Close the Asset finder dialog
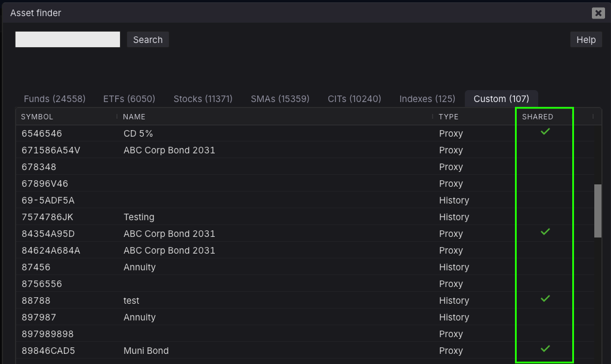The width and height of the screenshot is (611, 364). point(598,13)
